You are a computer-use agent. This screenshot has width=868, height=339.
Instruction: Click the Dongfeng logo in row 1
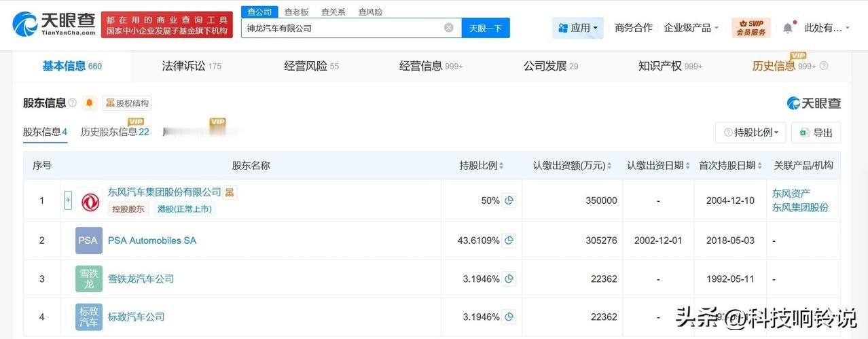tap(90, 202)
